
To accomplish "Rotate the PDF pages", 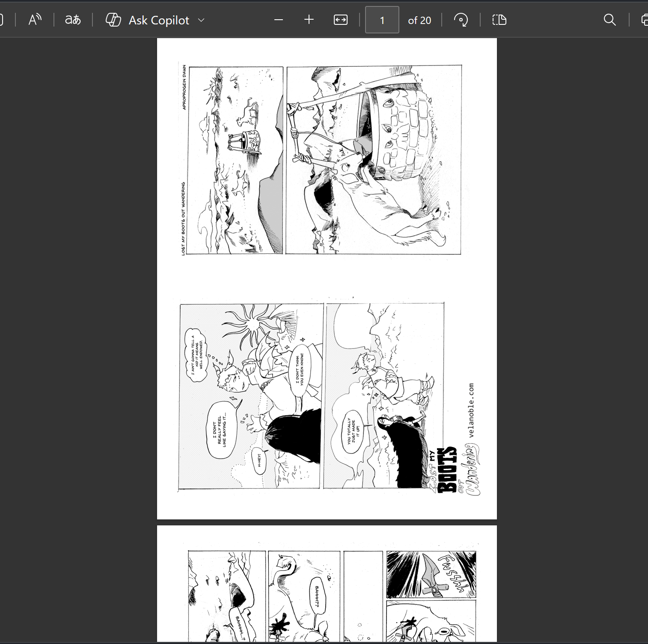I will coord(461,20).
